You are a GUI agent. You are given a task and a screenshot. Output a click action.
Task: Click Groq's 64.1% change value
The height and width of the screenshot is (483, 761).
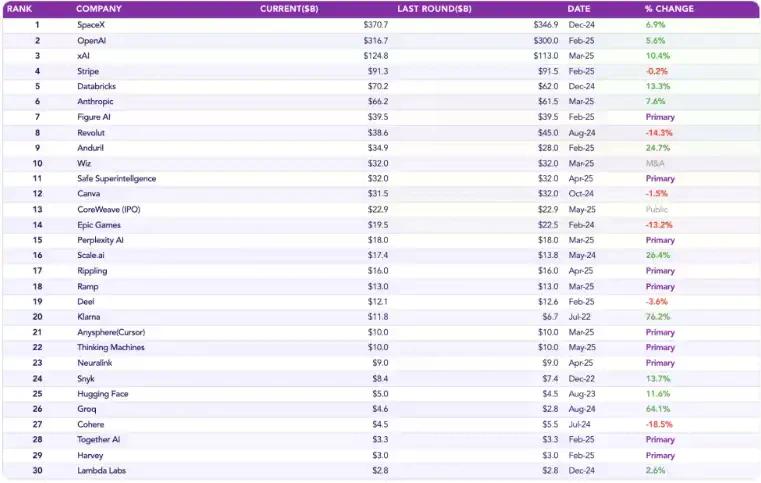click(x=657, y=409)
